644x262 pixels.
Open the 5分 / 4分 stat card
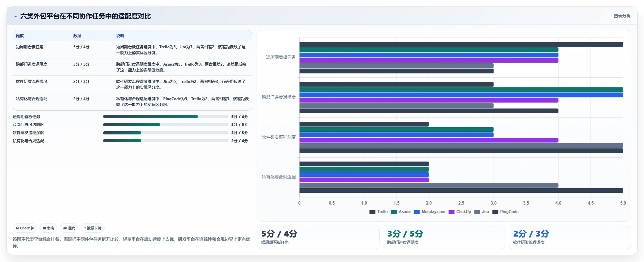[318, 237]
